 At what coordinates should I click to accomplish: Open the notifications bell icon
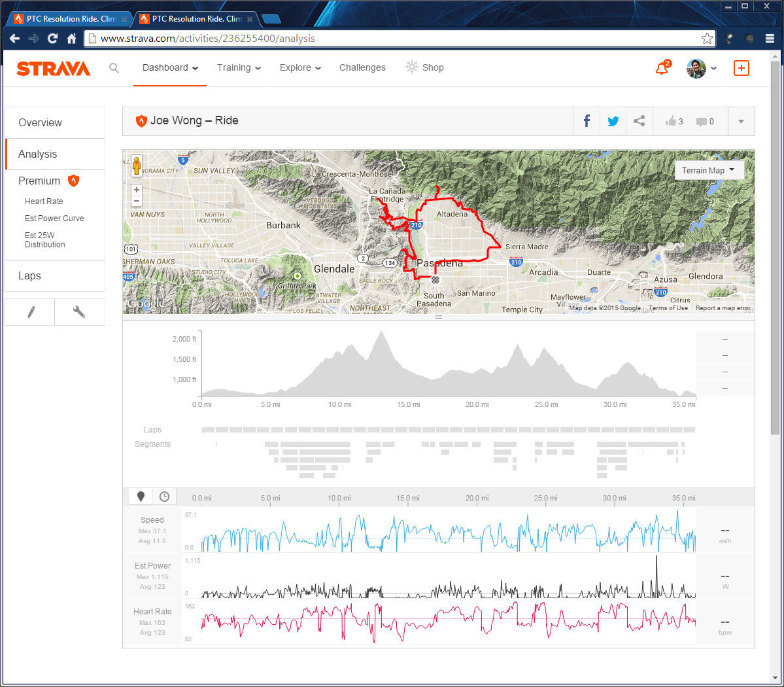[662, 68]
